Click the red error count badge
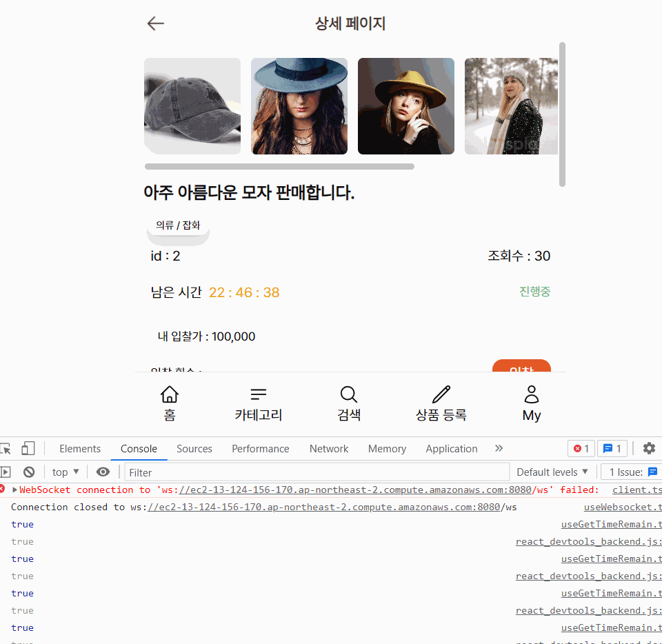The width and height of the screenshot is (662, 644). point(581,449)
